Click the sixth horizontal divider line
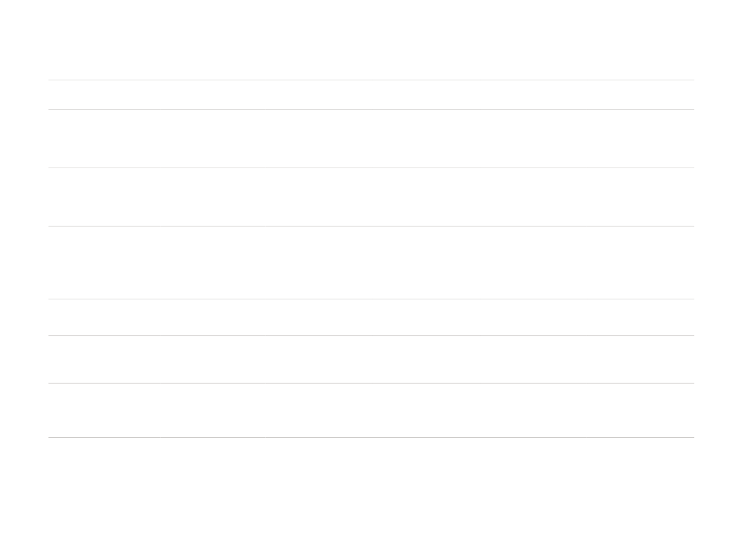This screenshot has width=756, height=535. pyautogui.click(x=371, y=335)
